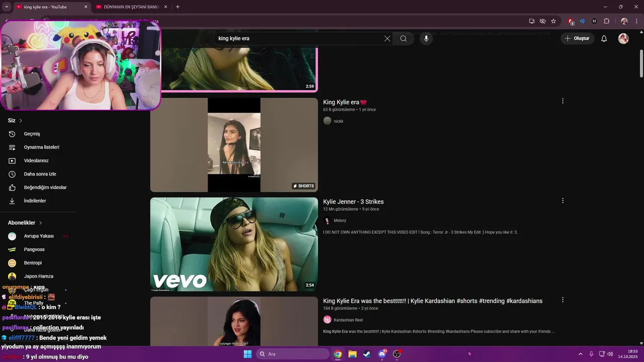
Task: Open more options for King Kylie era short
Action: click(562, 101)
